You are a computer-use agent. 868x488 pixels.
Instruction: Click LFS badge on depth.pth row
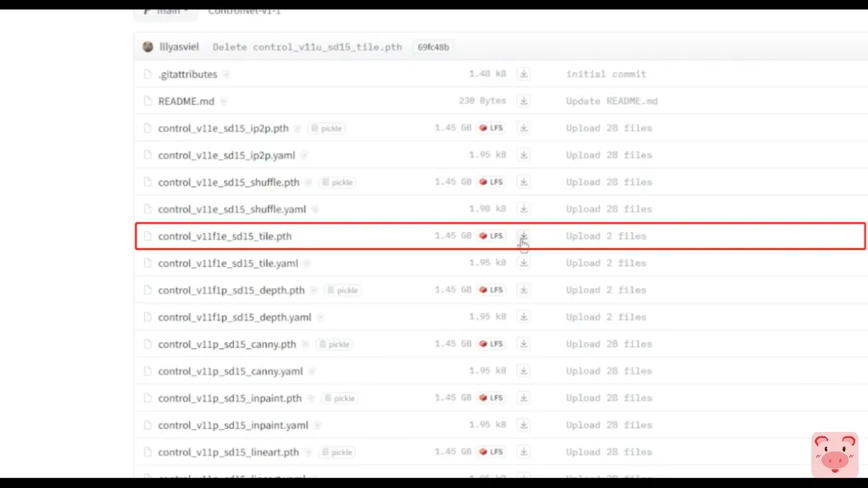491,290
